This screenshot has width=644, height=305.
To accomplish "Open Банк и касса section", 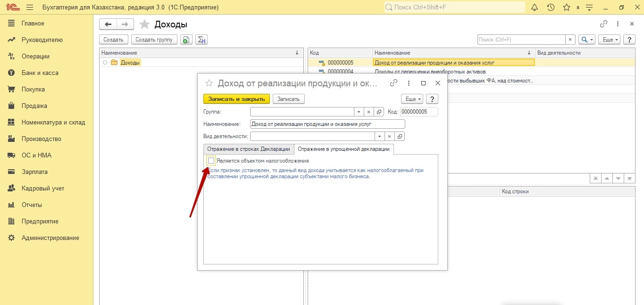I will [x=40, y=73].
